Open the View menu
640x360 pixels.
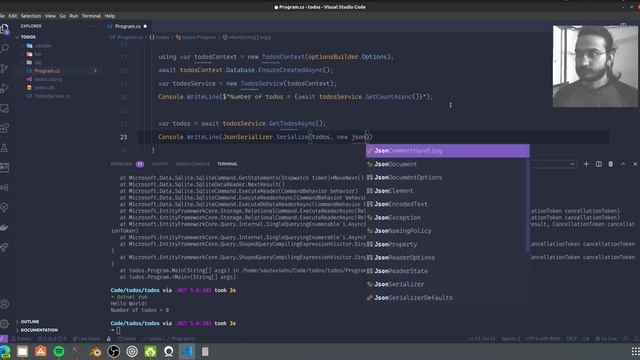pos(50,16)
